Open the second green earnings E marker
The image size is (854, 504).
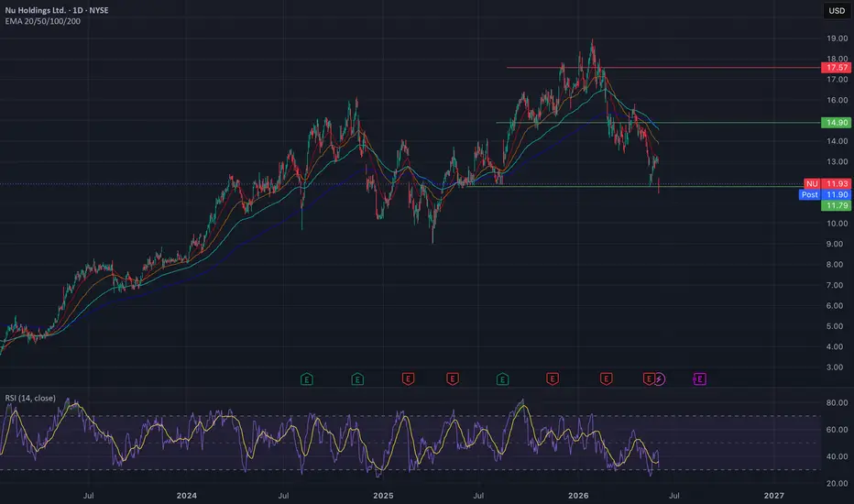(x=357, y=378)
